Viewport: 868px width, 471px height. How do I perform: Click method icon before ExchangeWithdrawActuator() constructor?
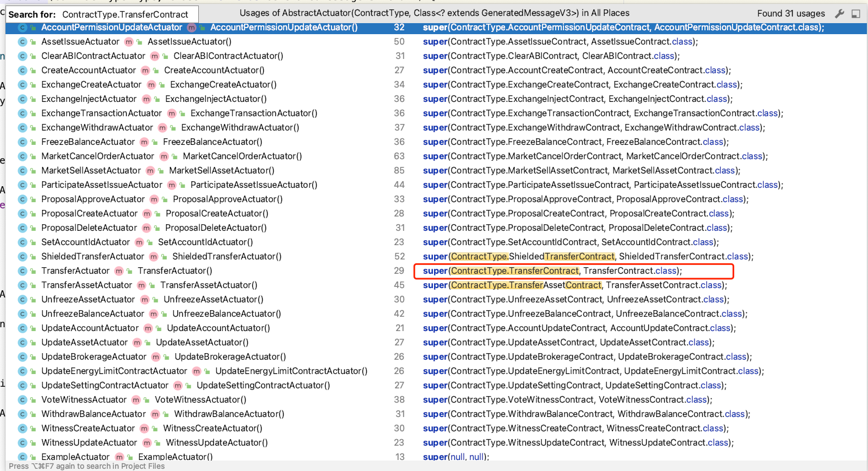click(162, 128)
